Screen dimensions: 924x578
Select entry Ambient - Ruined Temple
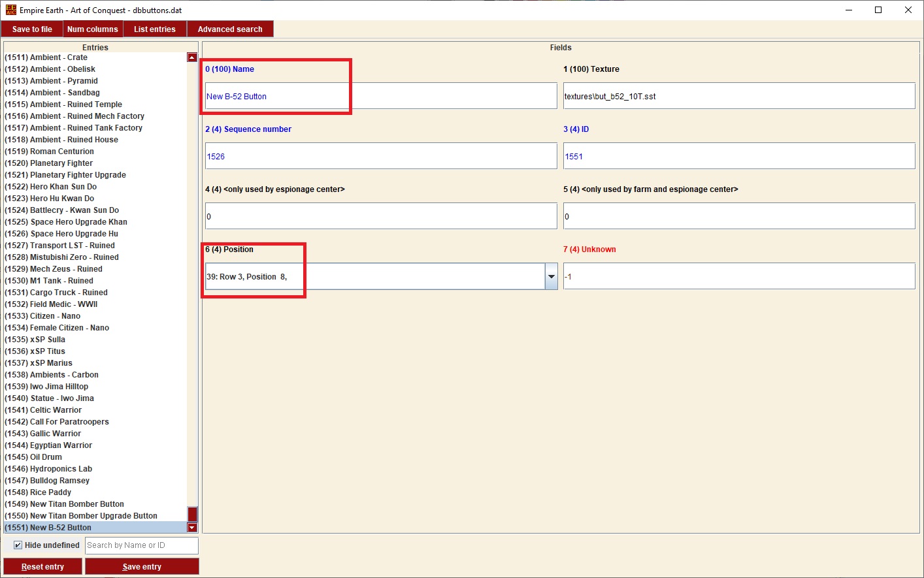coord(95,104)
